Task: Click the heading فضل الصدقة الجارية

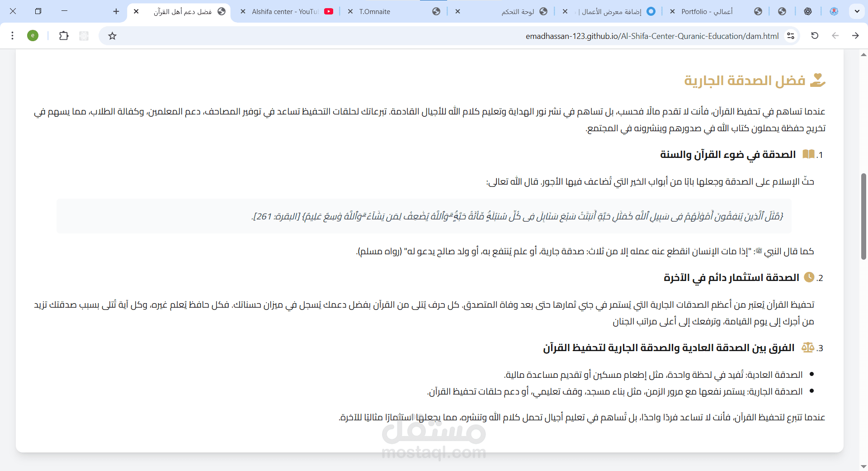Action: (745, 81)
